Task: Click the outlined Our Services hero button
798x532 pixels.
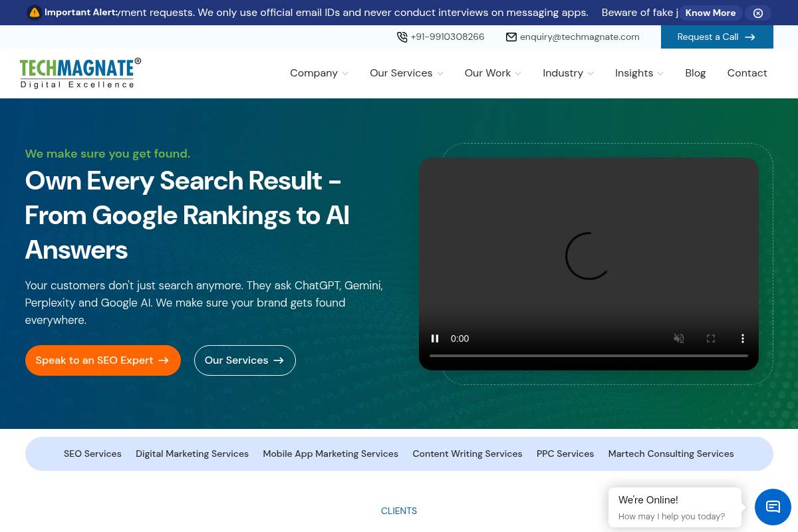Action: (245, 360)
